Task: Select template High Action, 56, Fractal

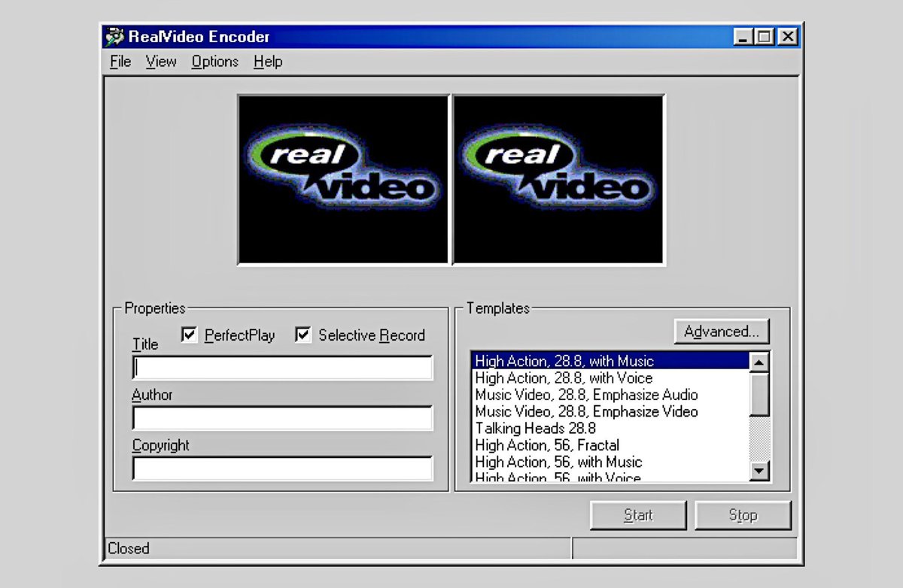Action: click(x=610, y=445)
